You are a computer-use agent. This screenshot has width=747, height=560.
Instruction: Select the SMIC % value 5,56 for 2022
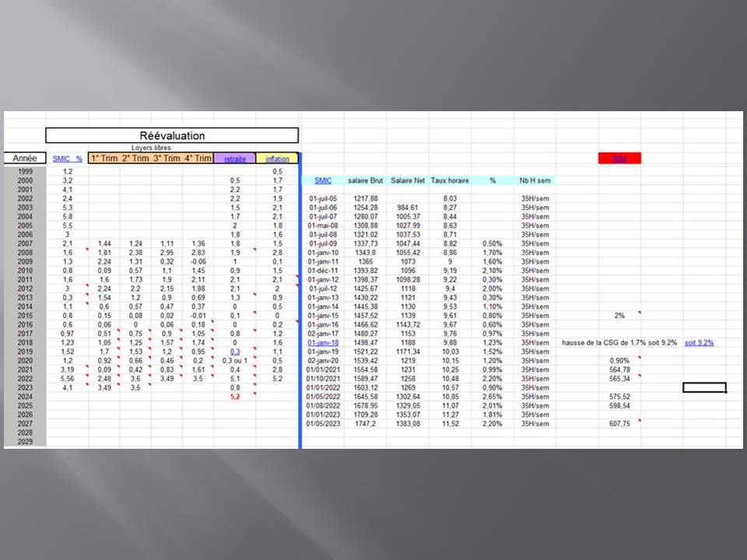[x=67, y=379]
